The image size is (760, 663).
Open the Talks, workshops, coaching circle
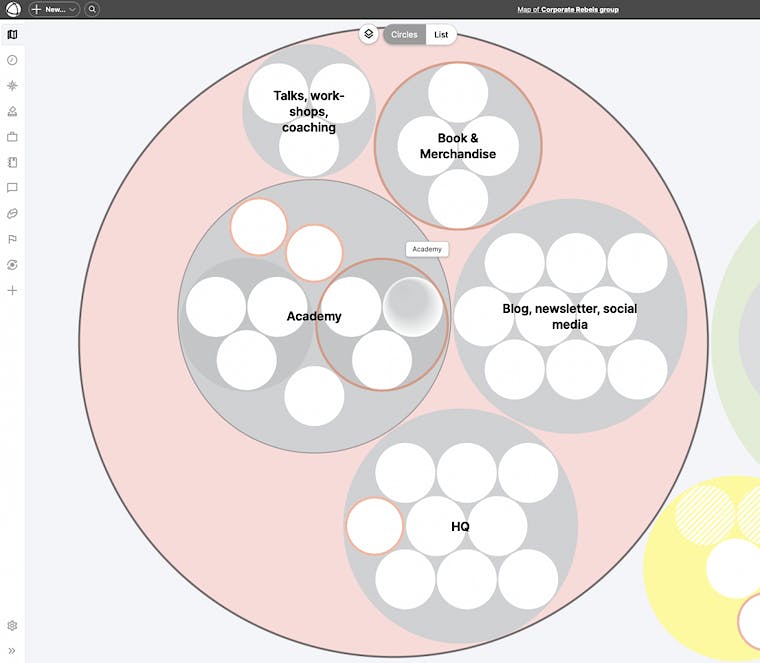coord(309,111)
